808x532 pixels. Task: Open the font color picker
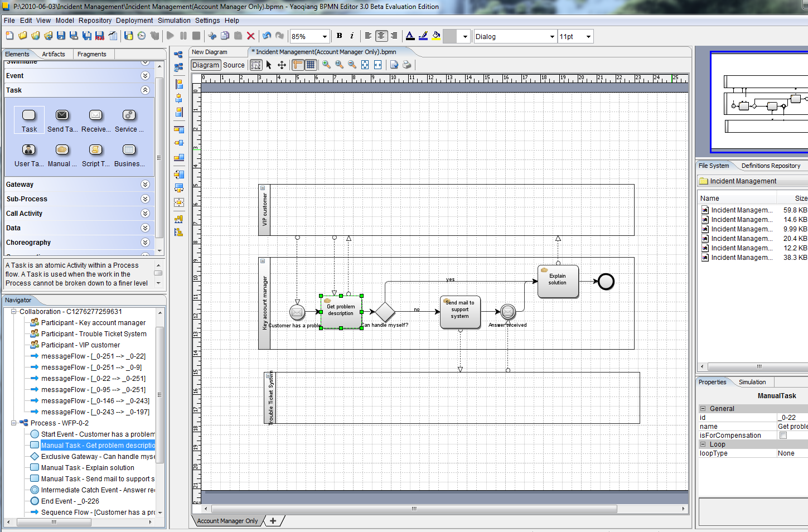pos(410,36)
